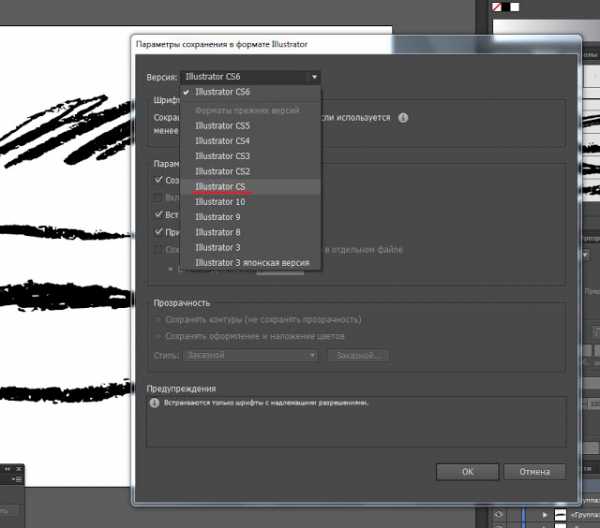Toggle the checked 'Соз...' option checkbox
Image resolution: width=600 pixels, height=528 pixels.
(x=158, y=179)
